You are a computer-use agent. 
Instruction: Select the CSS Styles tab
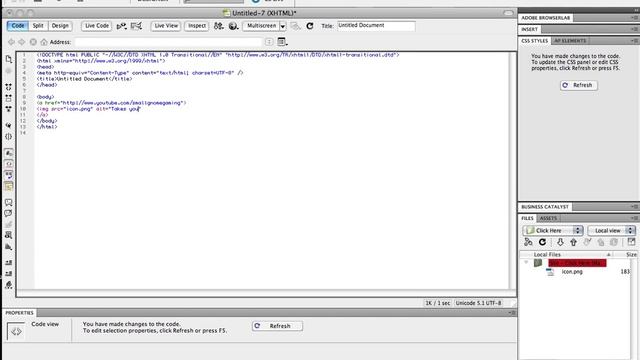coord(534,41)
